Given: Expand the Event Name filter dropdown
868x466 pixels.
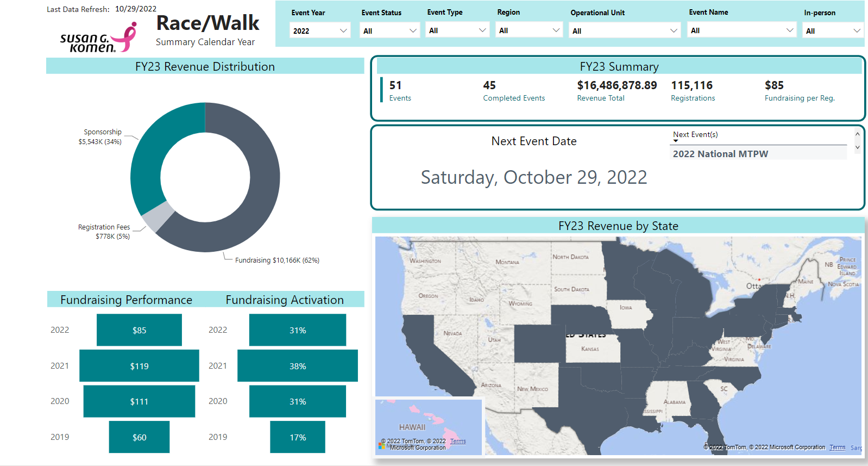Looking at the screenshot, I should 741,30.
